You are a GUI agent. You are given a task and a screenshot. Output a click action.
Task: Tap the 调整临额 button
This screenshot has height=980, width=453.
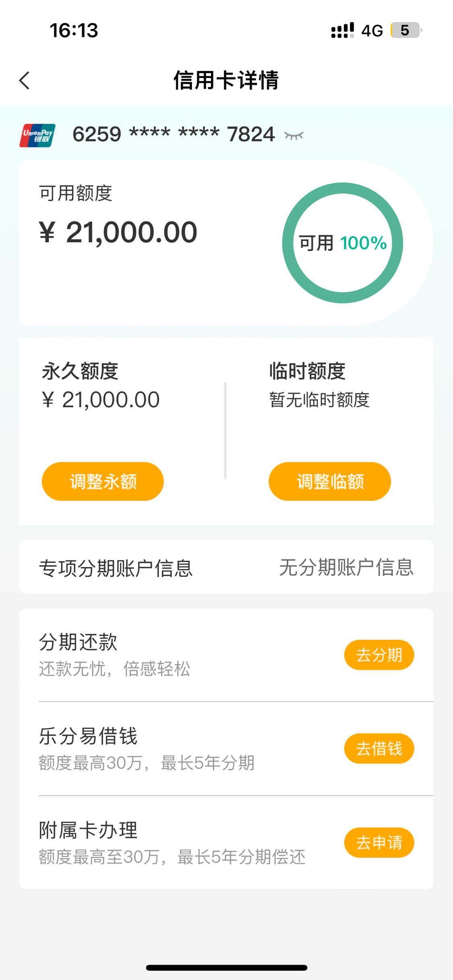coord(330,481)
